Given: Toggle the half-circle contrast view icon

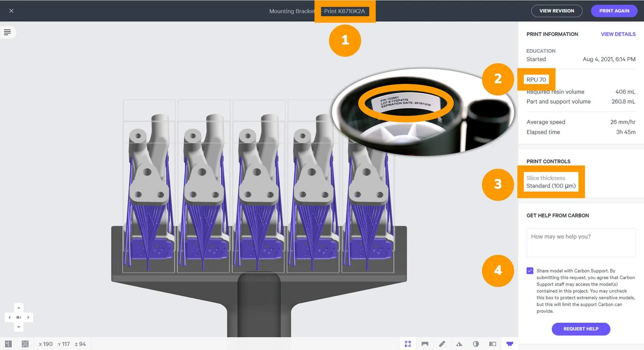Looking at the screenshot, I should (x=476, y=344).
